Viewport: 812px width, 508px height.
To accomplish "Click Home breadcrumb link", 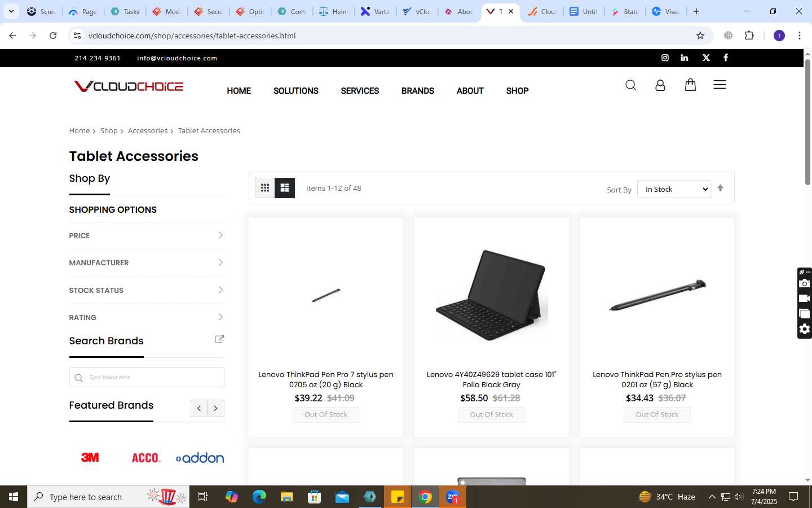I will point(80,130).
